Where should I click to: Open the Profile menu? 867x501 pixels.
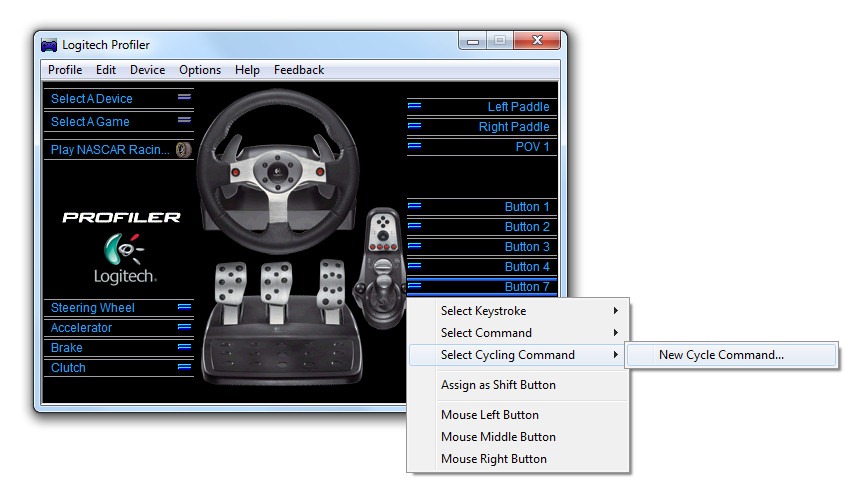(x=65, y=70)
